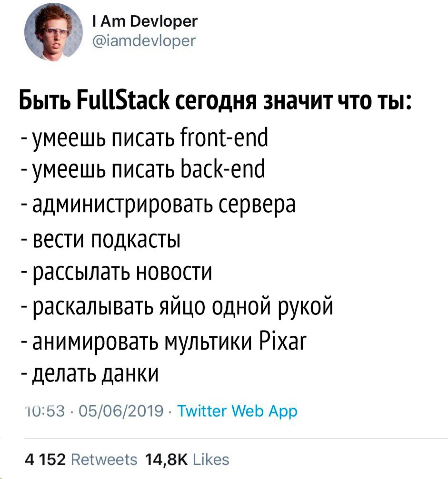This screenshot has height=479, width=448.
Task: Click the 4 152 retweet count
Action: [42, 459]
